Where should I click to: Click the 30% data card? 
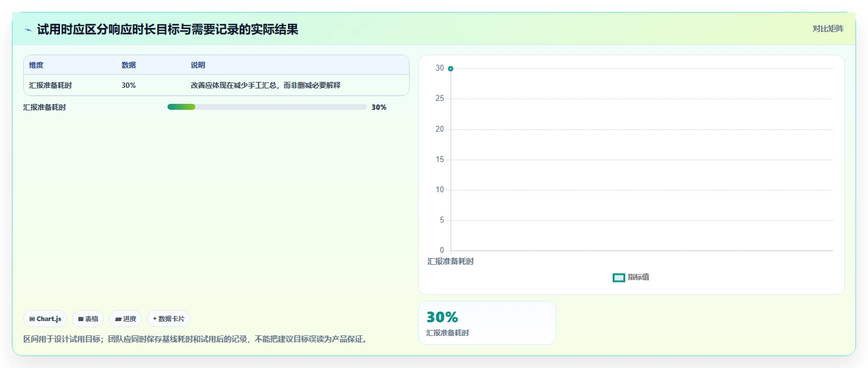coord(487,323)
